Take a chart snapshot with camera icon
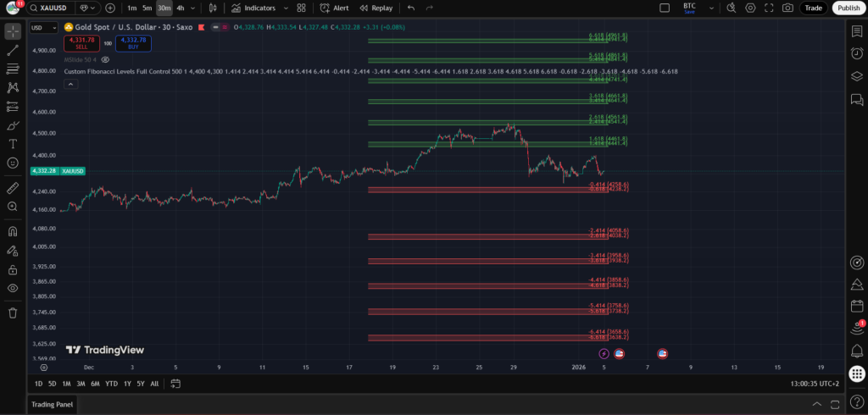 click(x=787, y=8)
